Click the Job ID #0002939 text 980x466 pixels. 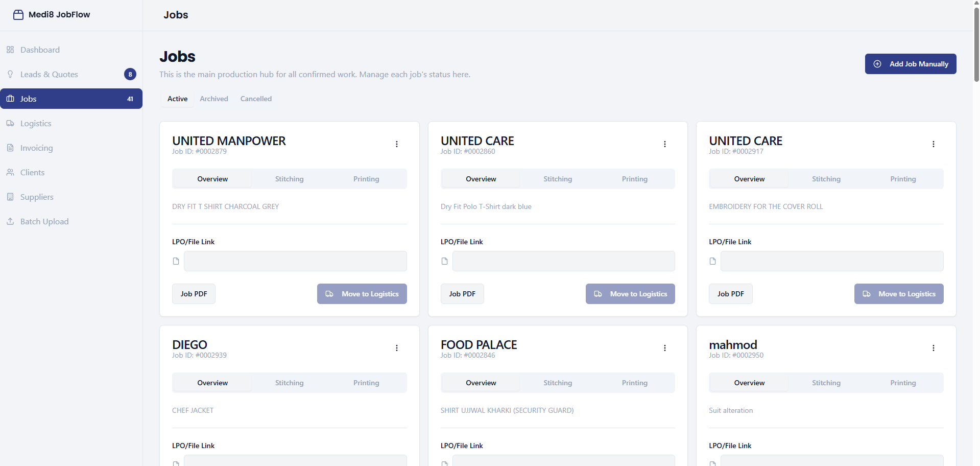point(199,355)
